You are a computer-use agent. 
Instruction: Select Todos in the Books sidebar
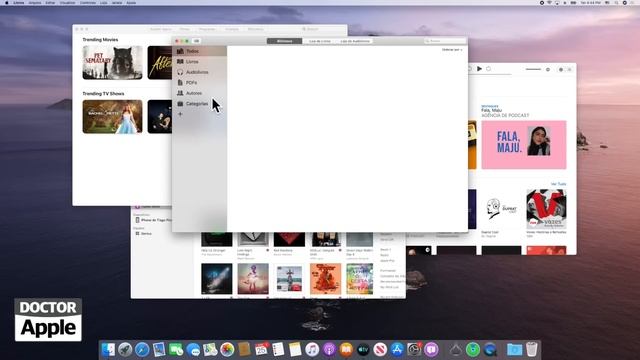tap(199, 51)
